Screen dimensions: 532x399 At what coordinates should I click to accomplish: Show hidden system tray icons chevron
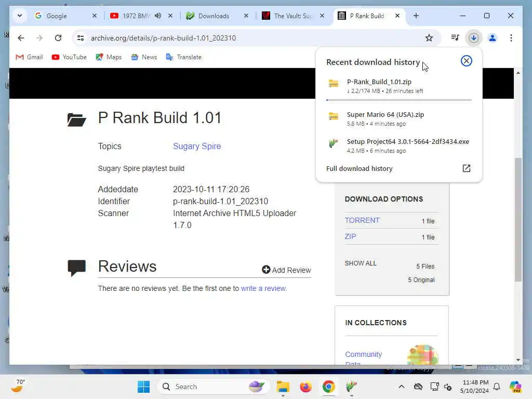(402, 387)
